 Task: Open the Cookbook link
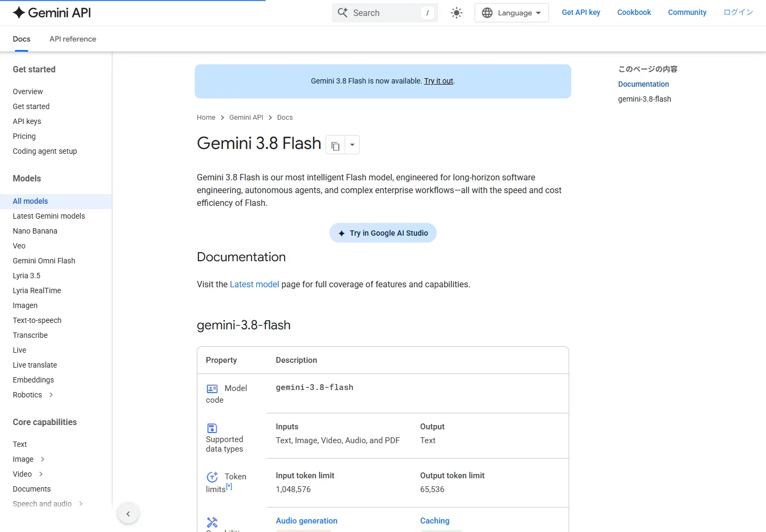[634, 12]
